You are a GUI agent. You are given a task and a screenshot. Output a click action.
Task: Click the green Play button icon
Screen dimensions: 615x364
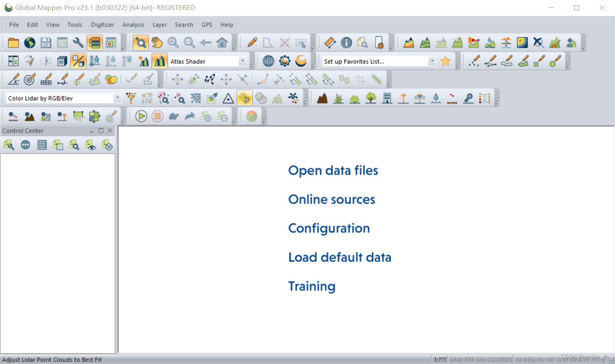141,116
